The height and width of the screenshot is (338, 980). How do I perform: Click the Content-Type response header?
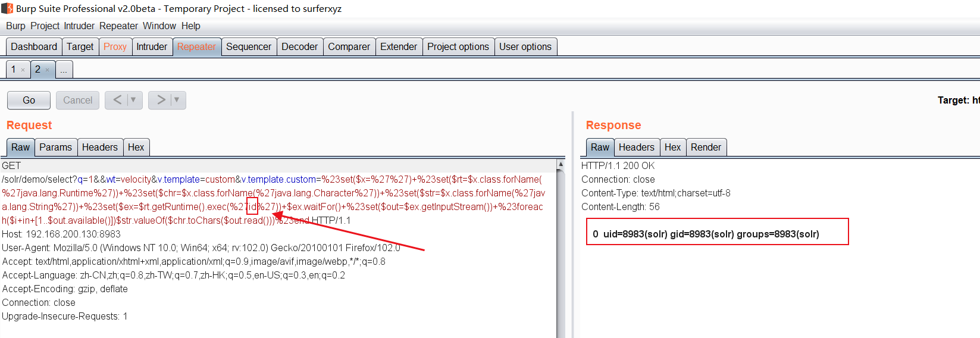pyautogui.click(x=656, y=193)
